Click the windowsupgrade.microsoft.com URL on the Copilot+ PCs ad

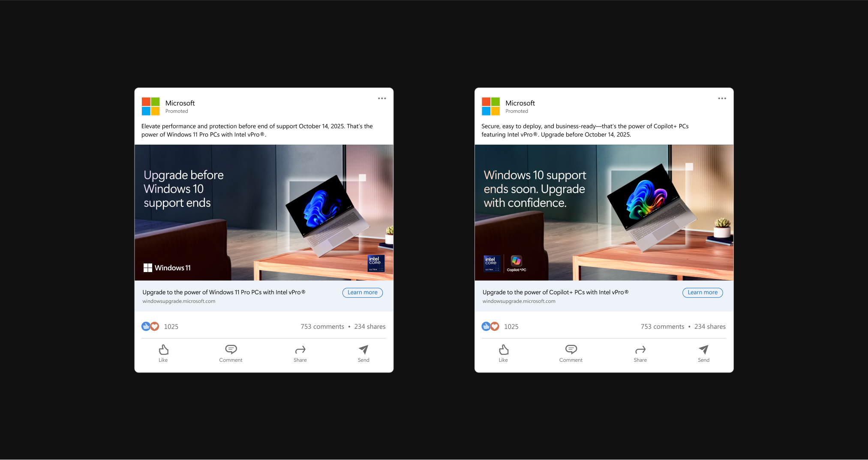click(x=519, y=301)
